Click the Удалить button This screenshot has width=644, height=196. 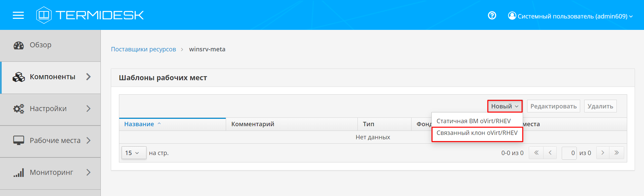point(600,106)
